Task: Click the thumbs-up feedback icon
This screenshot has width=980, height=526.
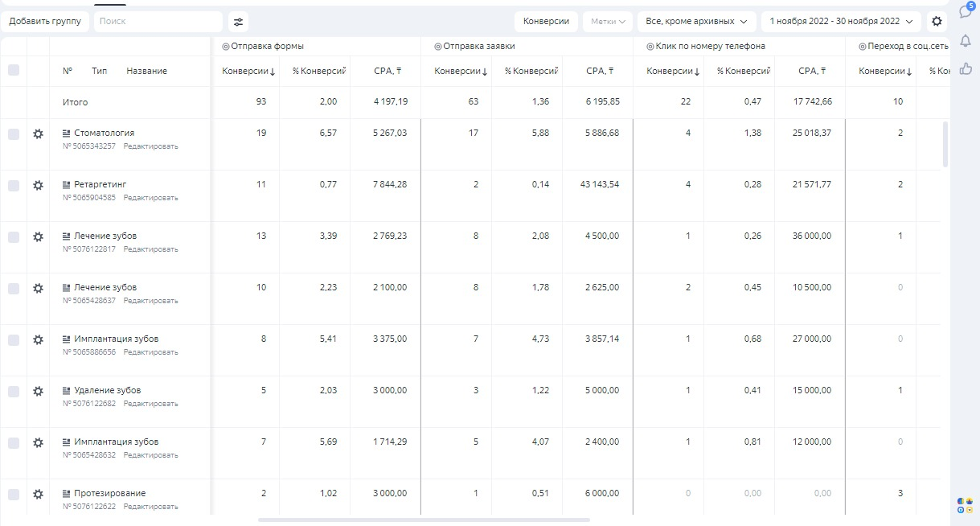Action: (966, 68)
